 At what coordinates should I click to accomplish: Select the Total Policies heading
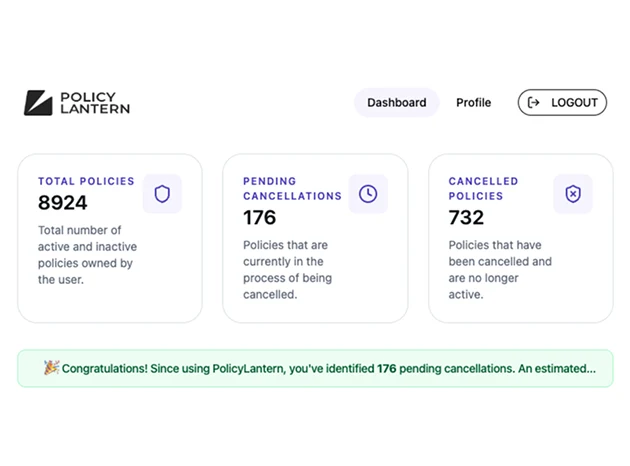[x=86, y=181]
